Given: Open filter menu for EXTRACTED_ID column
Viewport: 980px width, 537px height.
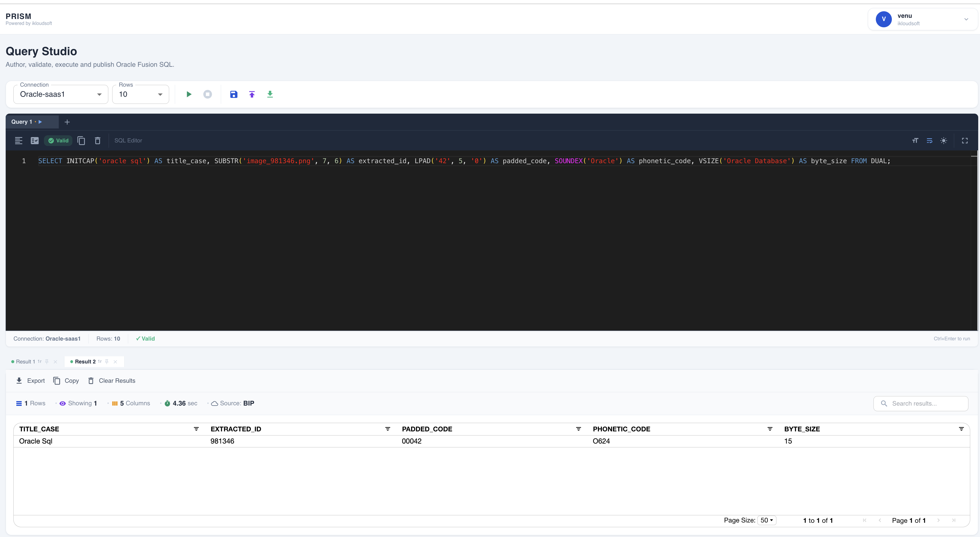Looking at the screenshot, I should coord(388,429).
